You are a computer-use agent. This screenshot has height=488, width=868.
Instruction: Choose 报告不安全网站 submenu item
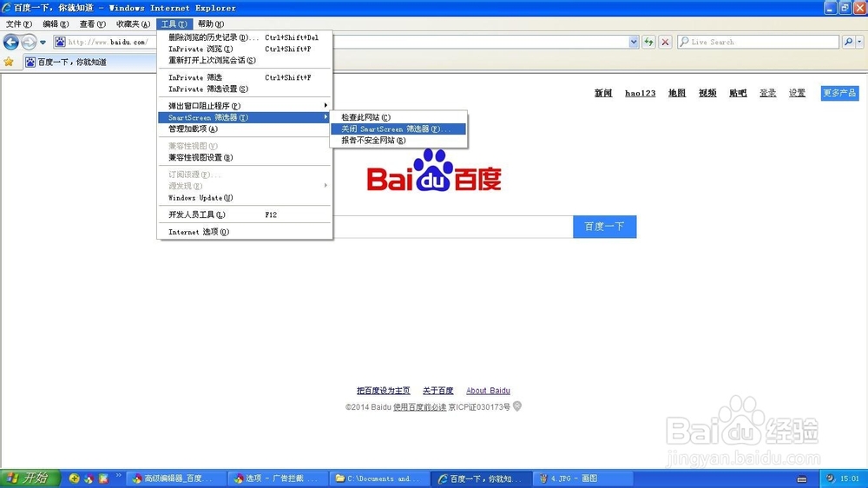(398, 140)
